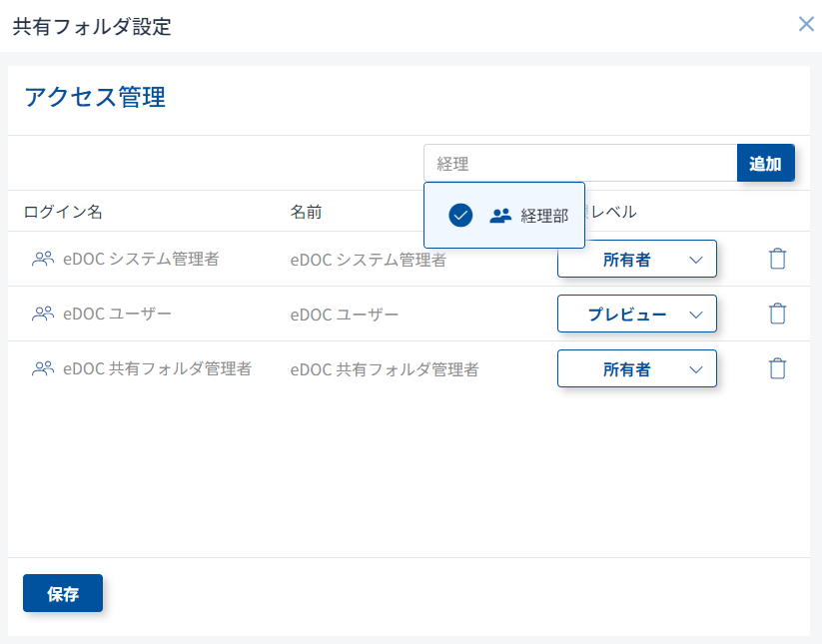Click the 名前 column header
Screen dimensions: 822x644
pos(307,212)
